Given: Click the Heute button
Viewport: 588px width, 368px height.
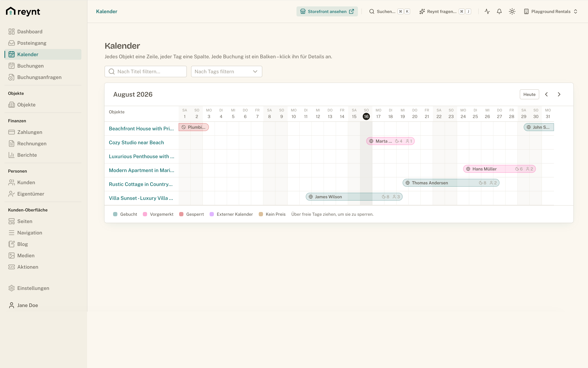Looking at the screenshot, I should pos(529,94).
